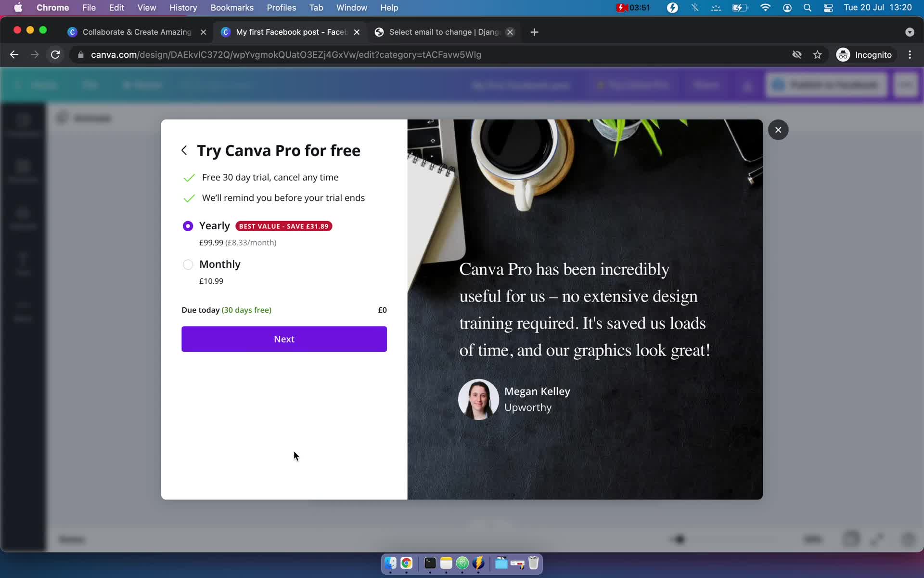Screen dimensions: 924x578
Task: Close the My first Facebook post tab
Action: 357,32
